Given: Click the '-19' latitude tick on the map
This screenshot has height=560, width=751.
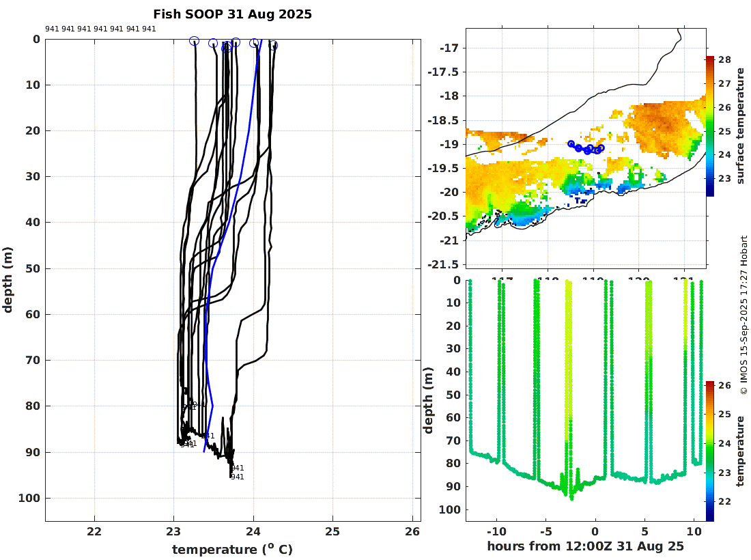Looking at the screenshot, I should 449,144.
